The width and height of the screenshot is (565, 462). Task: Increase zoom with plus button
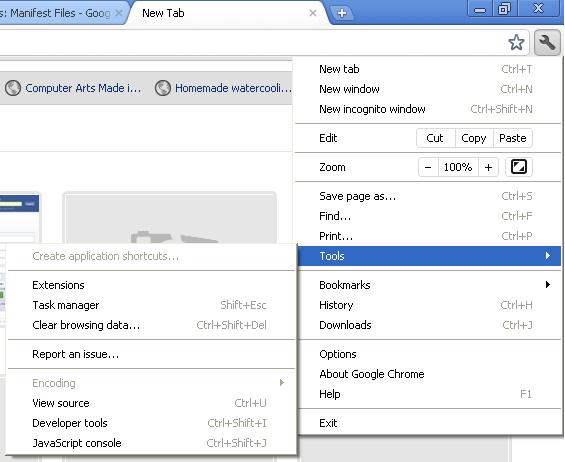488,167
